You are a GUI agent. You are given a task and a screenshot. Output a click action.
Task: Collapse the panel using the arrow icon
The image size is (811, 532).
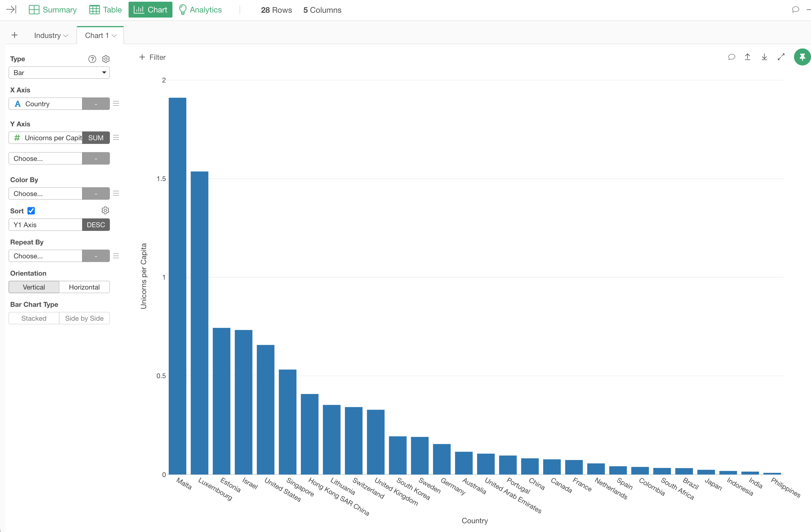pyautogui.click(x=11, y=10)
